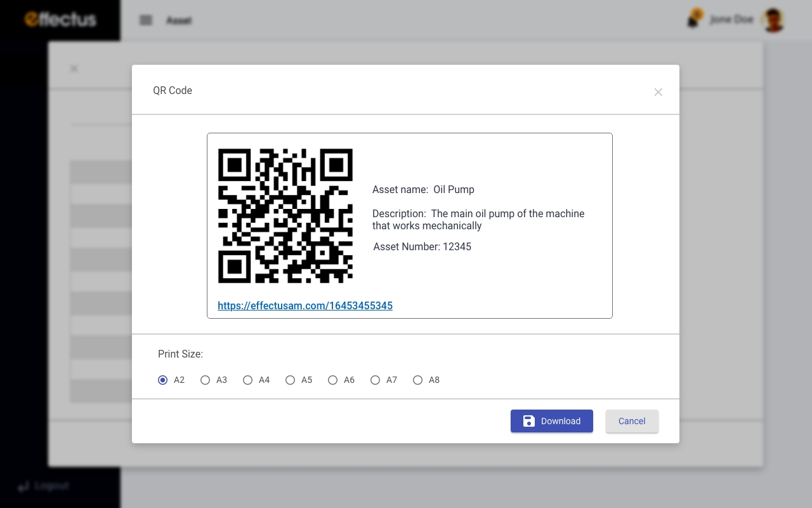Click the Effectus logo
The image size is (812, 508).
(x=60, y=20)
